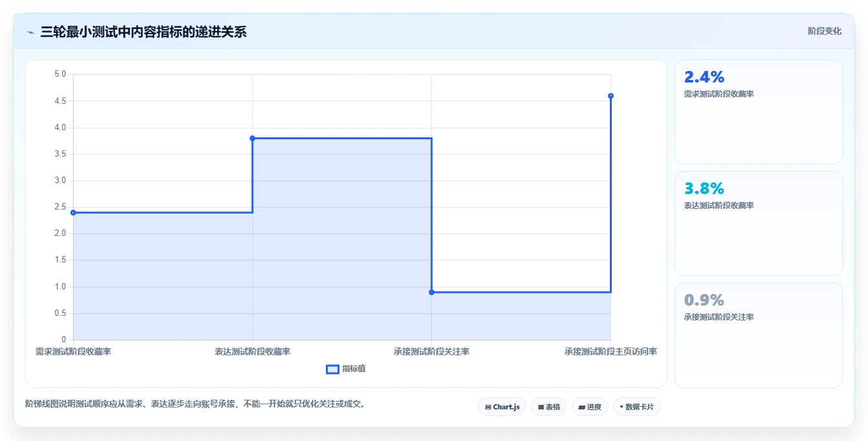The height and width of the screenshot is (441, 868).
Task: Click the 指标值 legend color box
Action: 333,369
